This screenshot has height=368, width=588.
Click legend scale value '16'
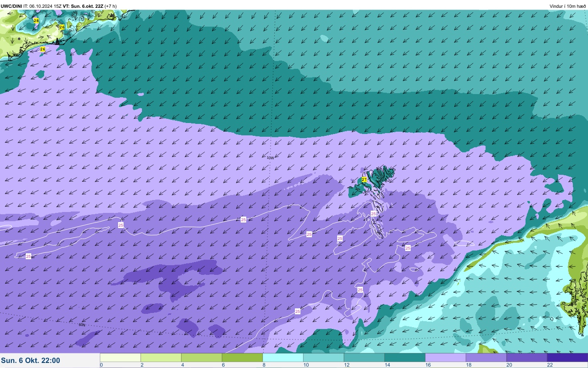click(428, 365)
